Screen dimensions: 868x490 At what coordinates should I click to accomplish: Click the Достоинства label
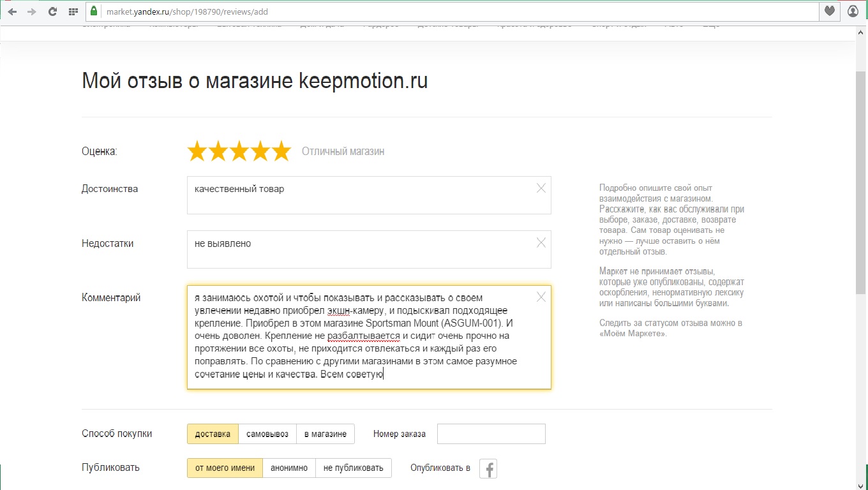tap(110, 189)
